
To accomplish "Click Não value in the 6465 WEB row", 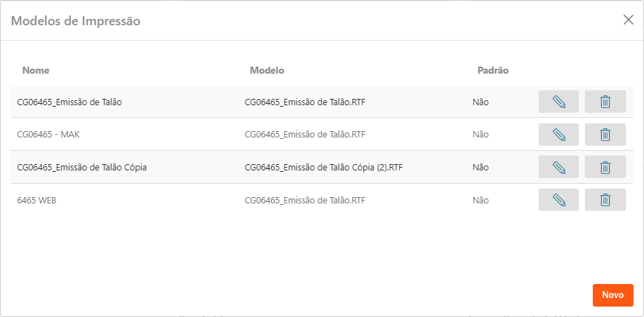I will pyautogui.click(x=481, y=200).
